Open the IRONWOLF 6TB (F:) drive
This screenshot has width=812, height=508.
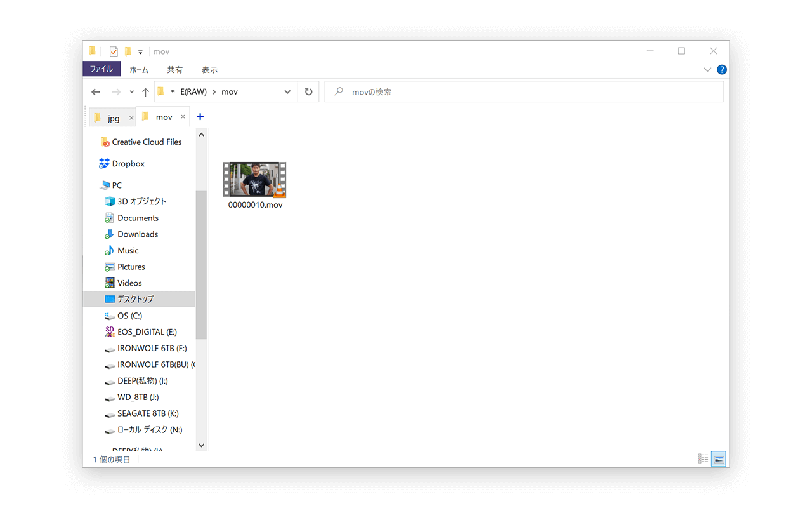pos(152,349)
